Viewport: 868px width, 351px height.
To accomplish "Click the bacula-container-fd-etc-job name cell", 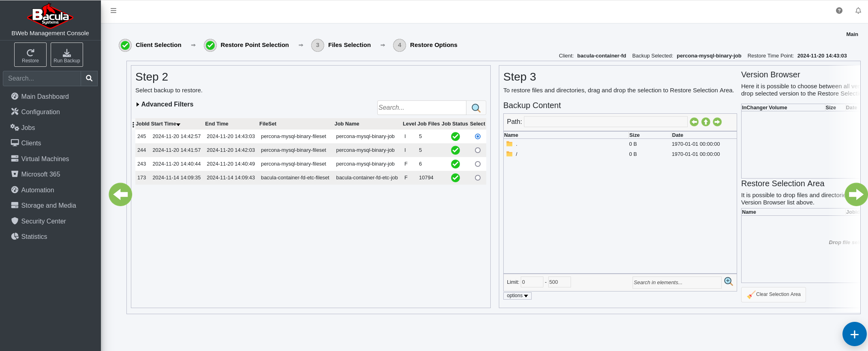I will click(x=367, y=178).
